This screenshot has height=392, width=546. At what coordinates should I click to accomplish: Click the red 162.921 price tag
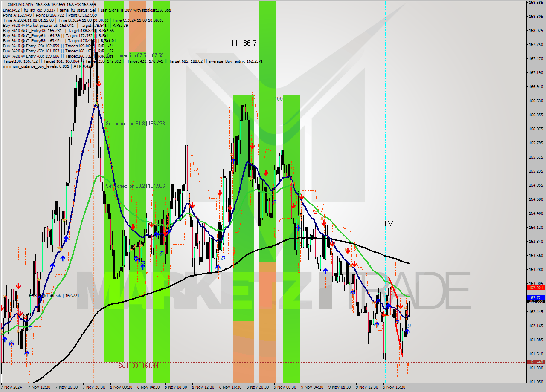point(536,288)
